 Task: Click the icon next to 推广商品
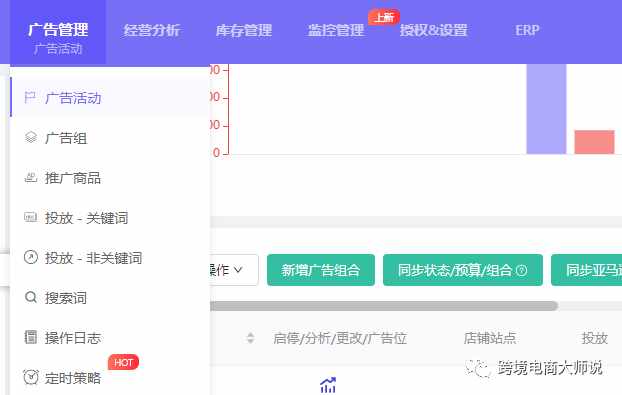click(31, 177)
